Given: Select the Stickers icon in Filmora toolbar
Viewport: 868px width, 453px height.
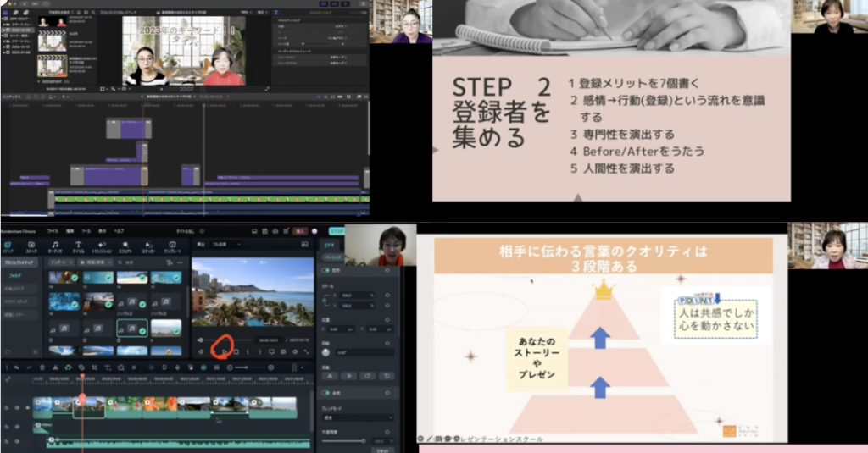Looking at the screenshot, I should pyautogui.click(x=148, y=247).
